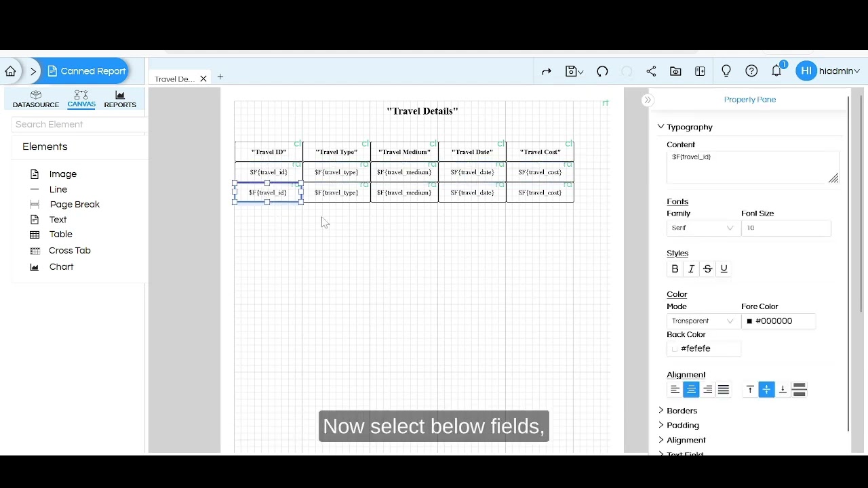The image size is (868, 488).
Task: Click the Property Pane scrollbar
Action: [x=848, y=264]
